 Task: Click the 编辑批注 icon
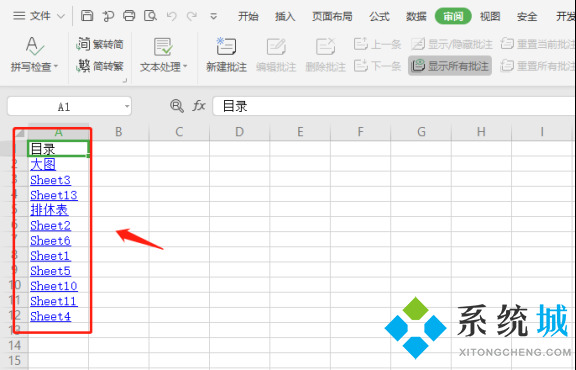pos(276,47)
